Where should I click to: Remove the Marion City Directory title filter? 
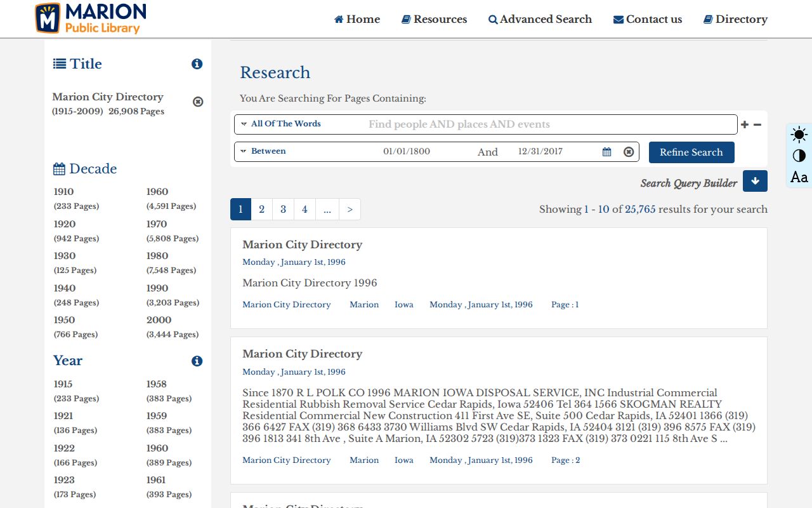[198, 102]
